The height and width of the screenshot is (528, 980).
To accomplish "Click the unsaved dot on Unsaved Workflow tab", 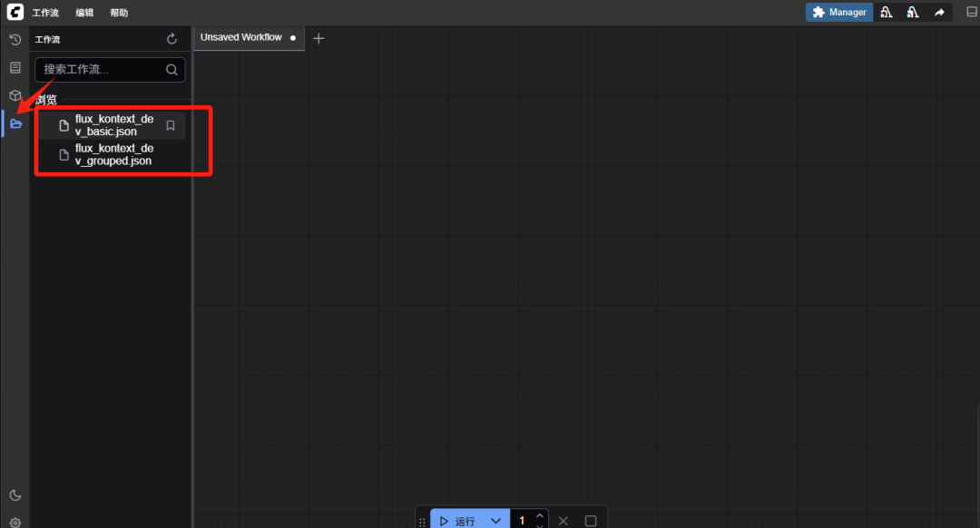I will tap(292, 37).
